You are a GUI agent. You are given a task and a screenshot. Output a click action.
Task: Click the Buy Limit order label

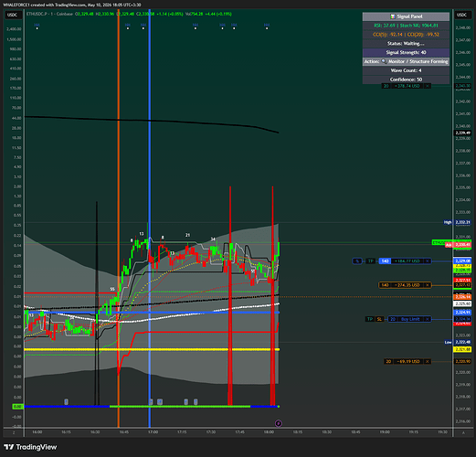[410, 319]
